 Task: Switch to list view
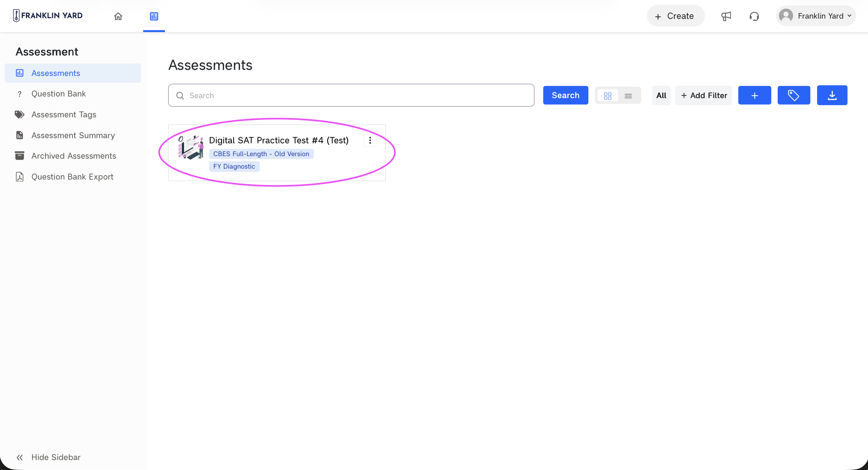[628, 96]
